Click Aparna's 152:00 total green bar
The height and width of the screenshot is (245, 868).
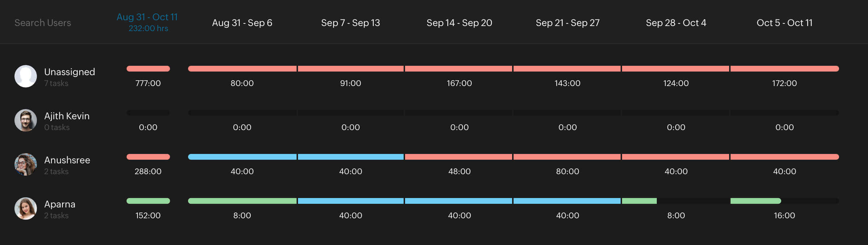pos(148,201)
